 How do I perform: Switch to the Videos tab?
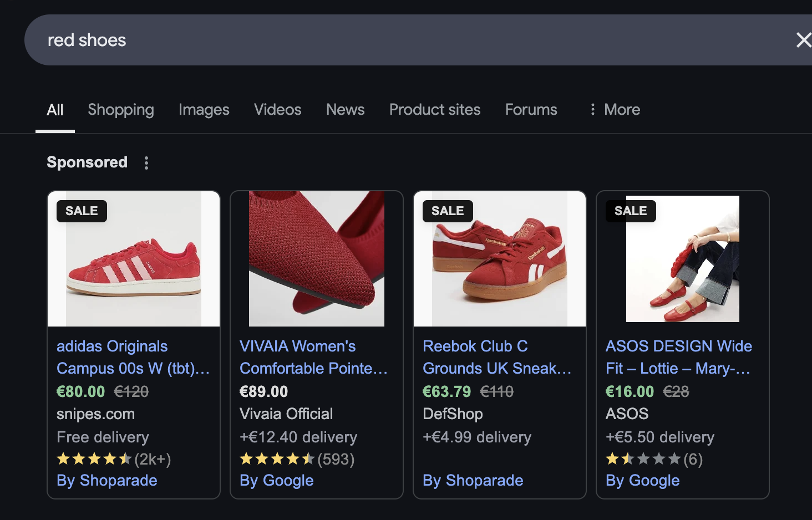pos(278,110)
